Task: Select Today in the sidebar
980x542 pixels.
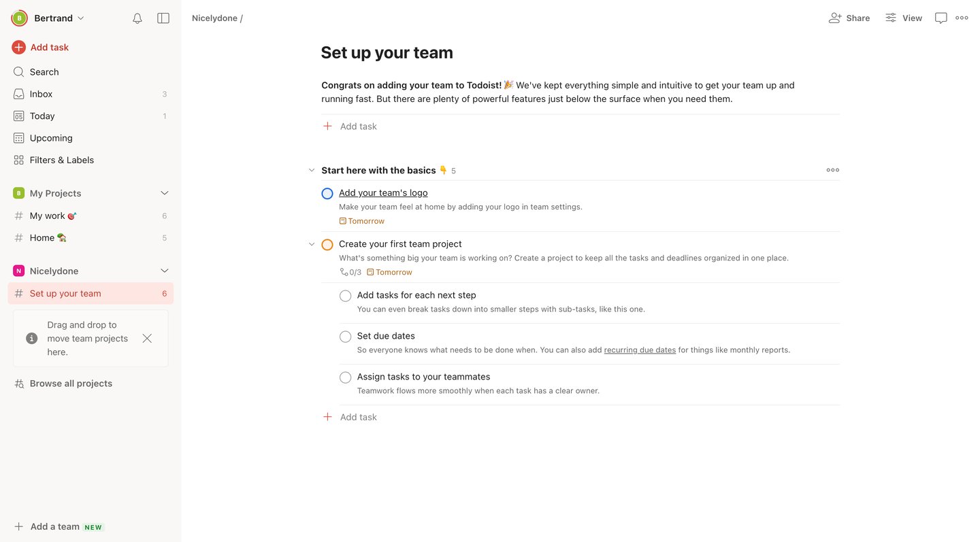Action: tap(42, 116)
